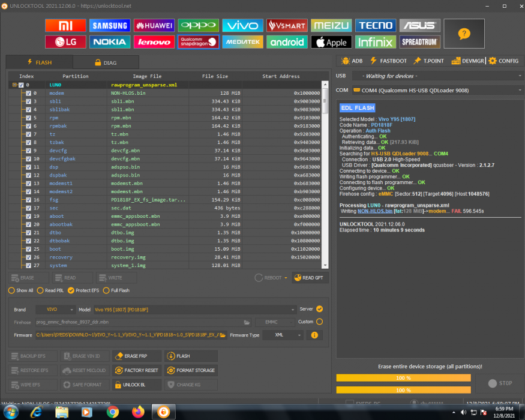Select the Tecno brand icon

point(376,25)
